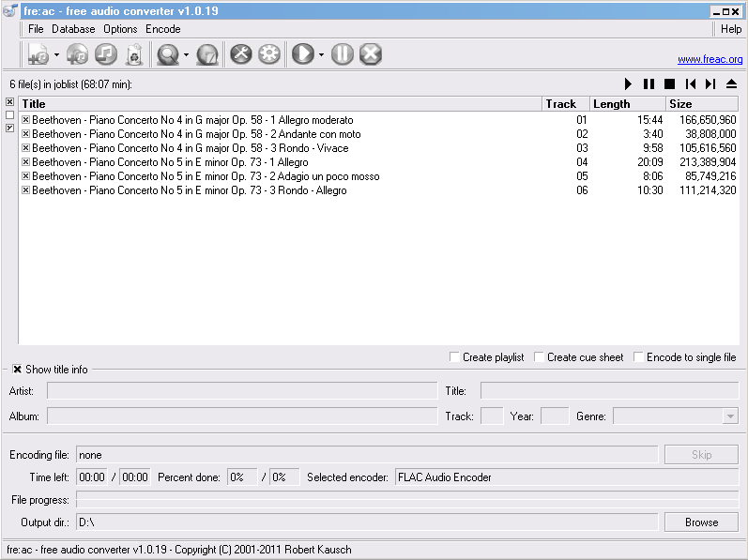Click the Toggle selection checkmark icon

coord(9,129)
